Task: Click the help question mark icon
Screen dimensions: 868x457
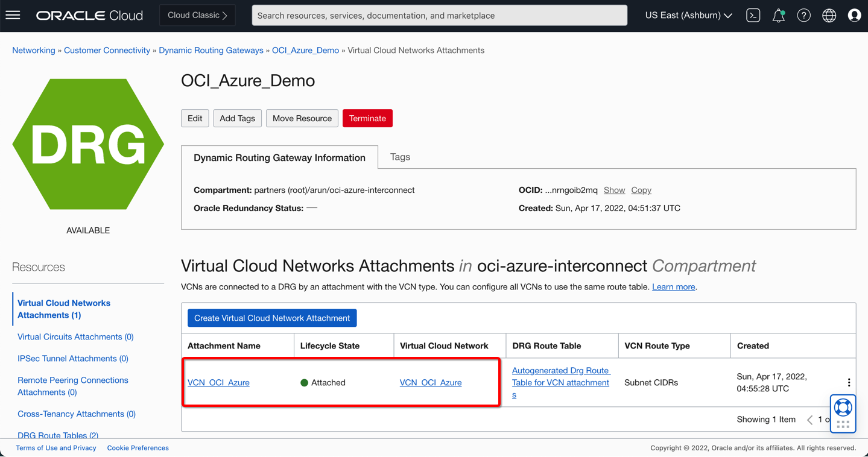Action: click(803, 16)
